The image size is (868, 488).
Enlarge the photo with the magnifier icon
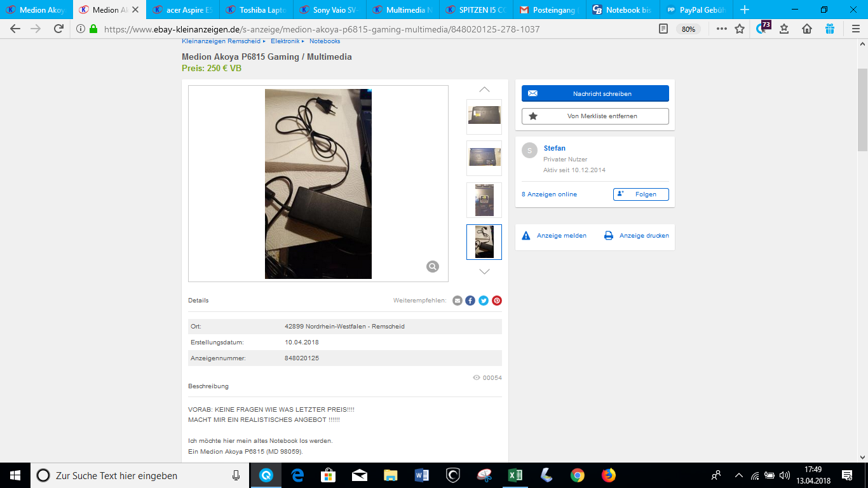click(433, 266)
